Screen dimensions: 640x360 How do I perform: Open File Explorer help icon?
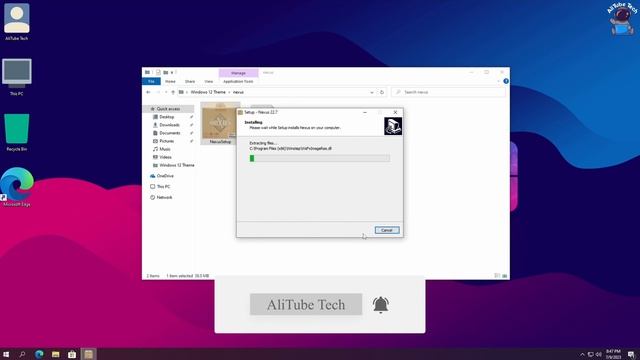506,81
